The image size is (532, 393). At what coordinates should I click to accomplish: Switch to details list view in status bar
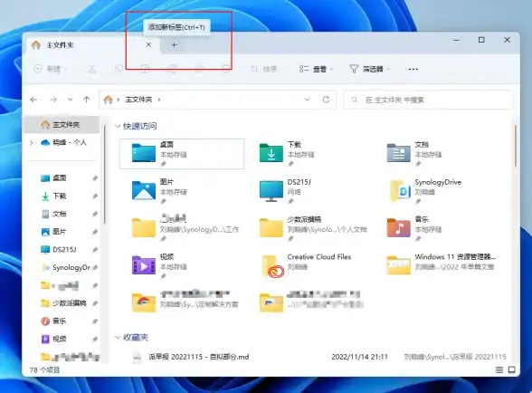point(499,369)
